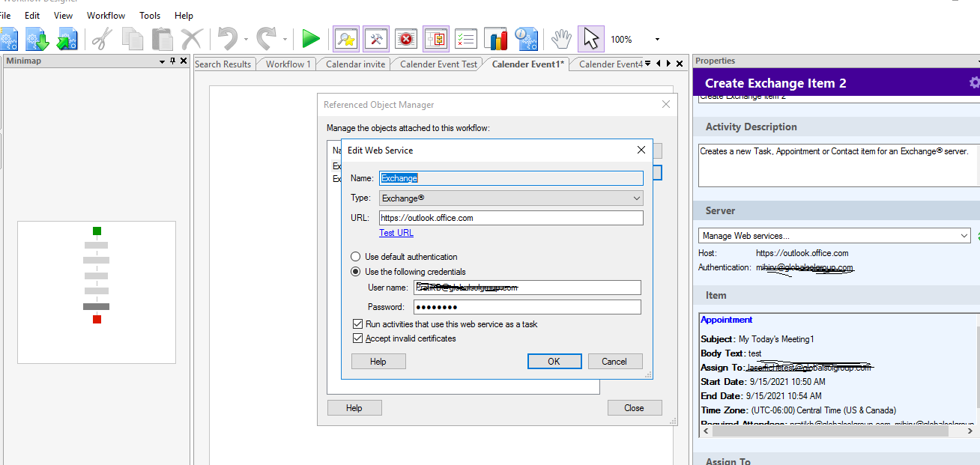Viewport: 980px width, 465px height.
Task: Expand the Manage Web services dropdown
Action: 835,236
